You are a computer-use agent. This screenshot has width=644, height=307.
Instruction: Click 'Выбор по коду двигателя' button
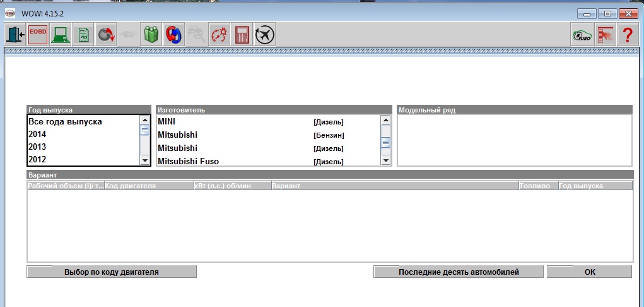[x=112, y=272]
